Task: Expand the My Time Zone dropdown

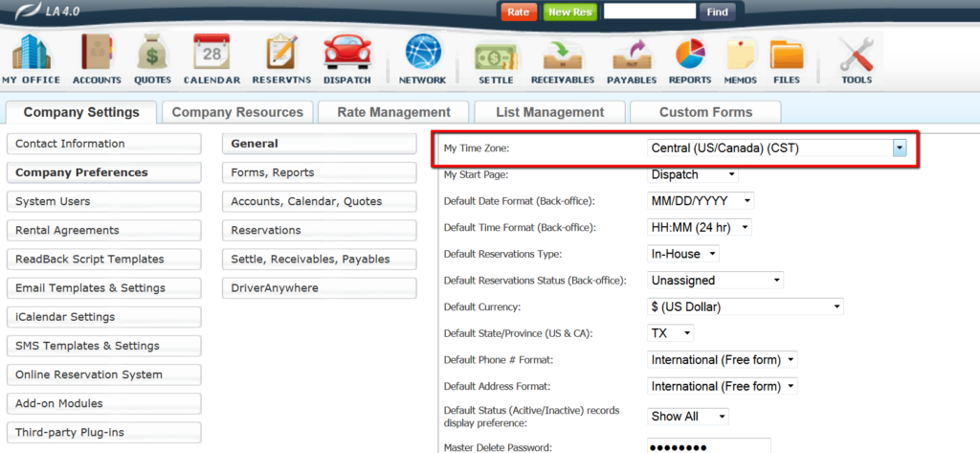Action: click(899, 148)
